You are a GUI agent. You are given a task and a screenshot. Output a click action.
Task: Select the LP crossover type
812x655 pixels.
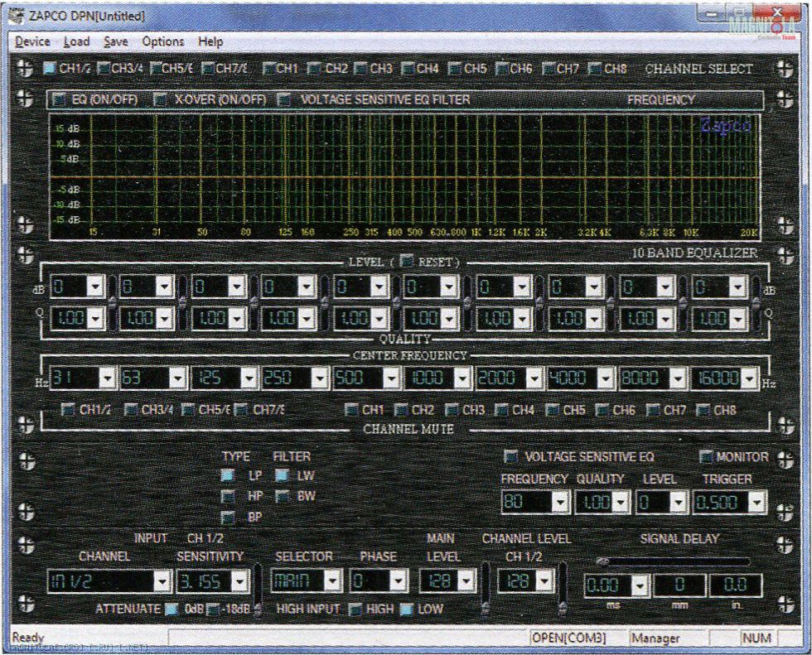coord(227,475)
